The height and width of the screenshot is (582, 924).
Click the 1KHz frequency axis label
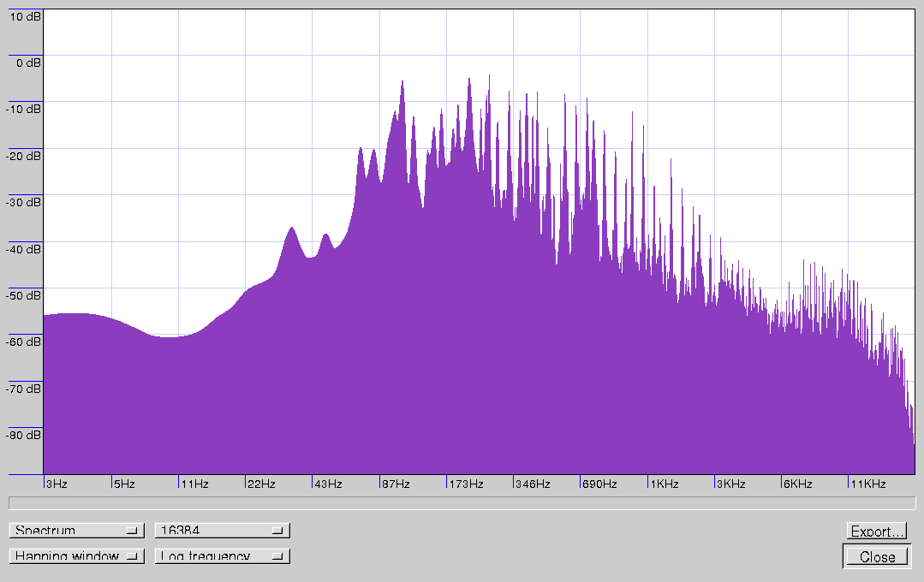click(665, 484)
